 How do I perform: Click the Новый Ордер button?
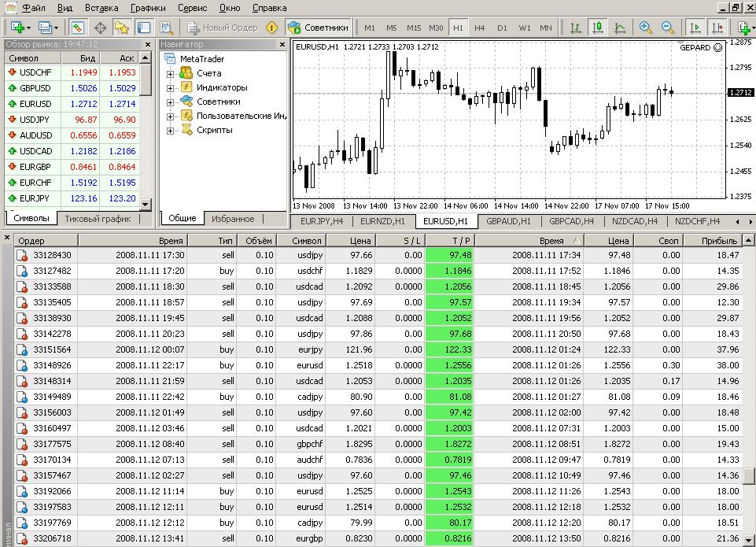click(223, 28)
